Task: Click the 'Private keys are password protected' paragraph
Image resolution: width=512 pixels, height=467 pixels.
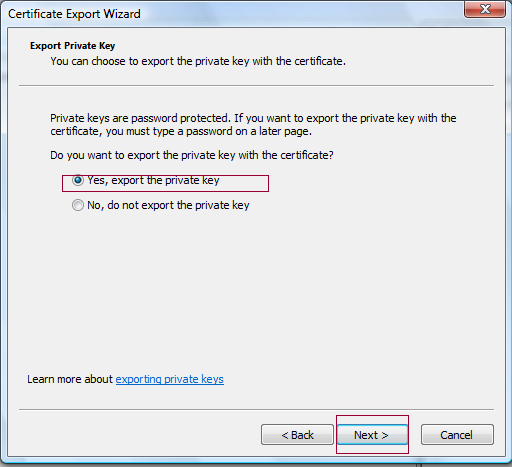Action: 253,125
